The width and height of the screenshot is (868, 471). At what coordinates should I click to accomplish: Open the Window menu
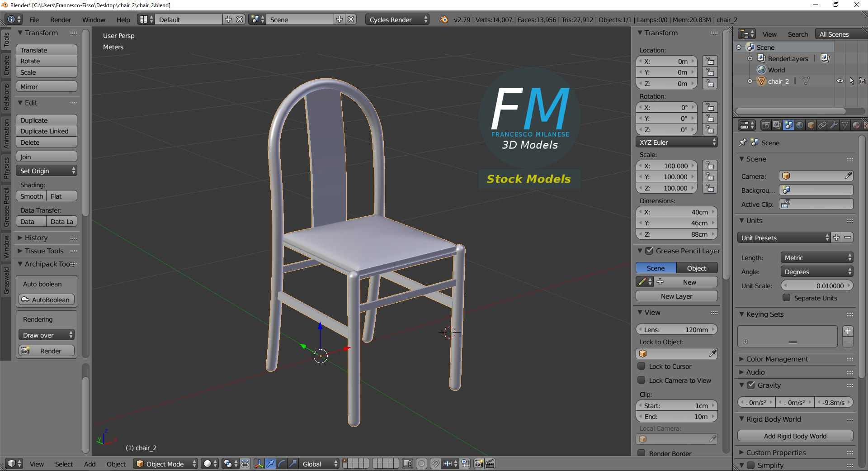[x=94, y=19]
